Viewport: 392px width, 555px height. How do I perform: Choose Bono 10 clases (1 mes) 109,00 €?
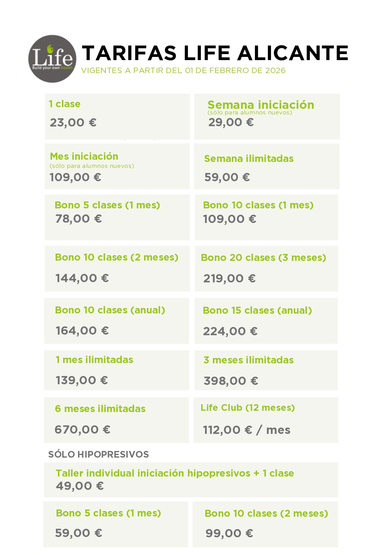point(266,218)
